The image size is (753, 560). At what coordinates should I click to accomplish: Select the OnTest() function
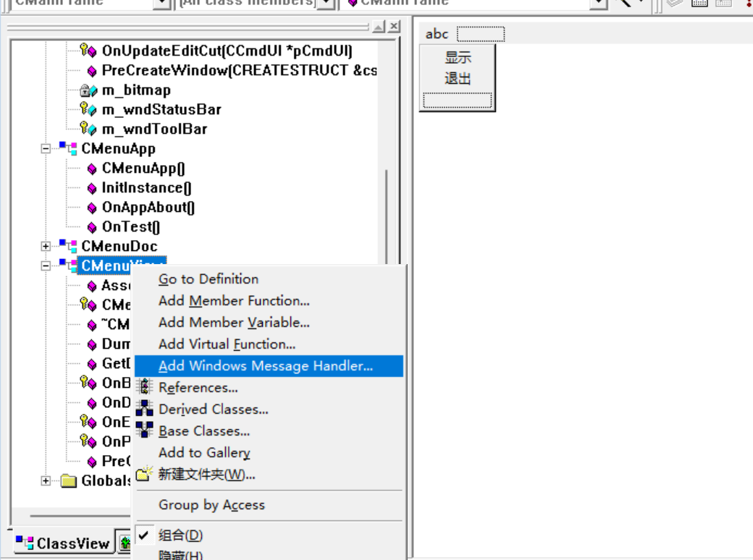(x=130, y=226)
